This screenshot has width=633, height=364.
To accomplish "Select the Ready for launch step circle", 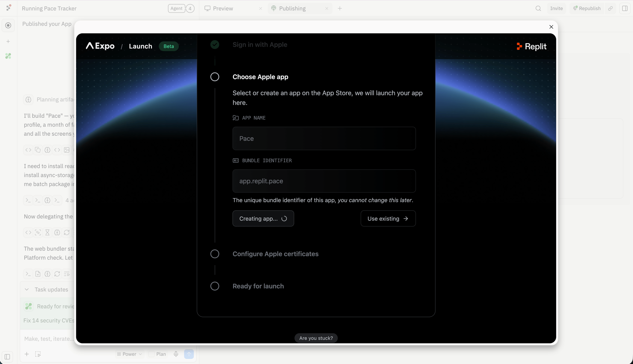I will pos(214,286).
